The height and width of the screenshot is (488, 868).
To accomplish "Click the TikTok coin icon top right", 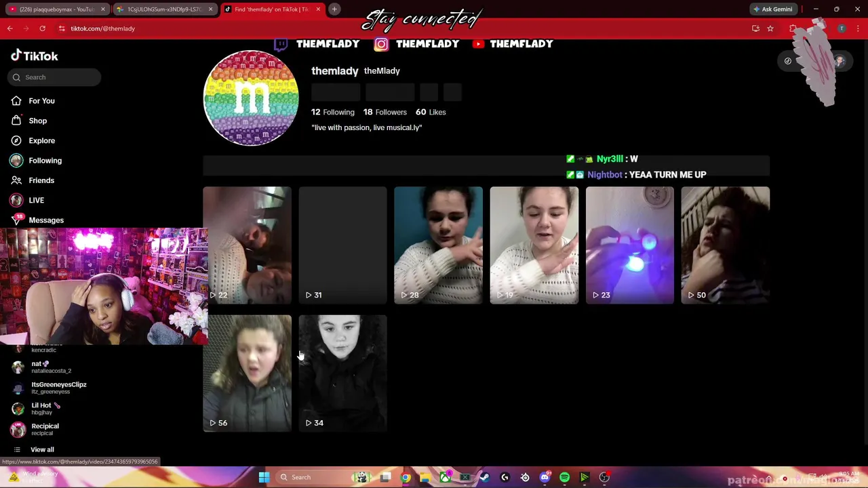I will [x=787, y=61].
